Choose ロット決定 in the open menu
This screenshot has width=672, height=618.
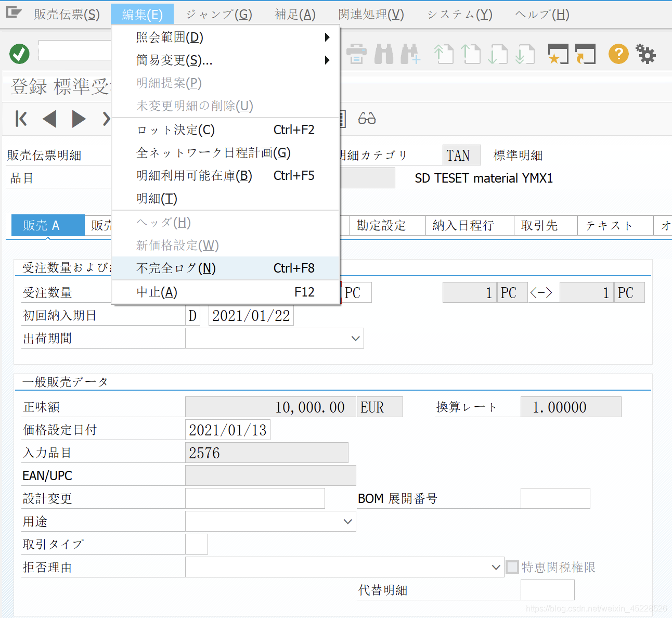175,130
